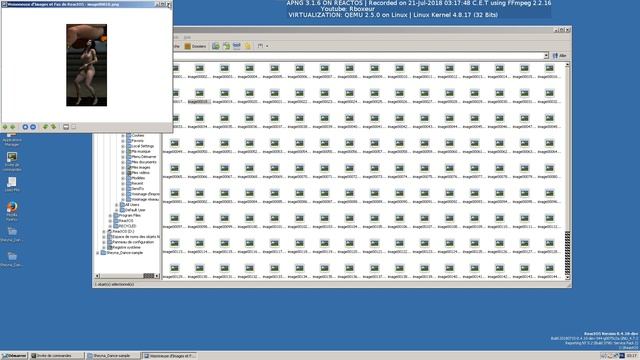Click the image00100 file name label

(x=249, y=227)
